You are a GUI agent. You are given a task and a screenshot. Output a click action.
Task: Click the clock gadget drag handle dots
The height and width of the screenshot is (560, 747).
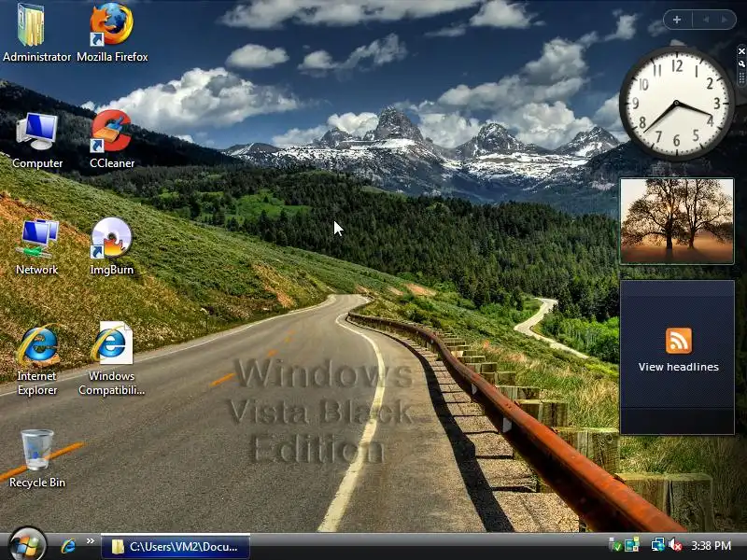click(741, 77)
